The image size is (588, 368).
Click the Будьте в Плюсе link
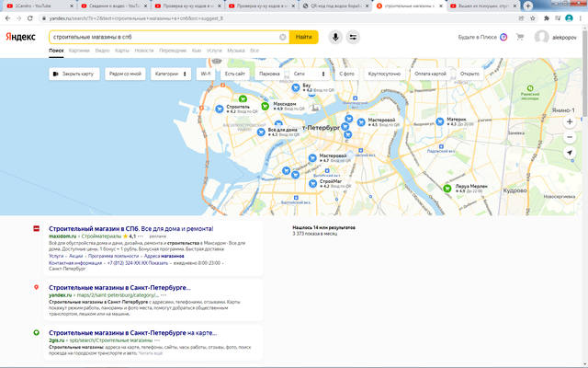[x=477, y=37]
